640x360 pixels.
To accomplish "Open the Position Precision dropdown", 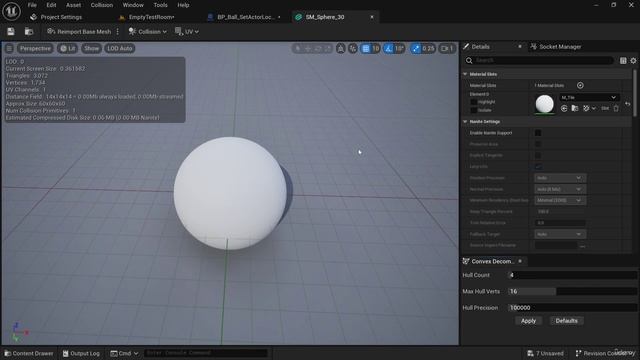I will [560, 178].
